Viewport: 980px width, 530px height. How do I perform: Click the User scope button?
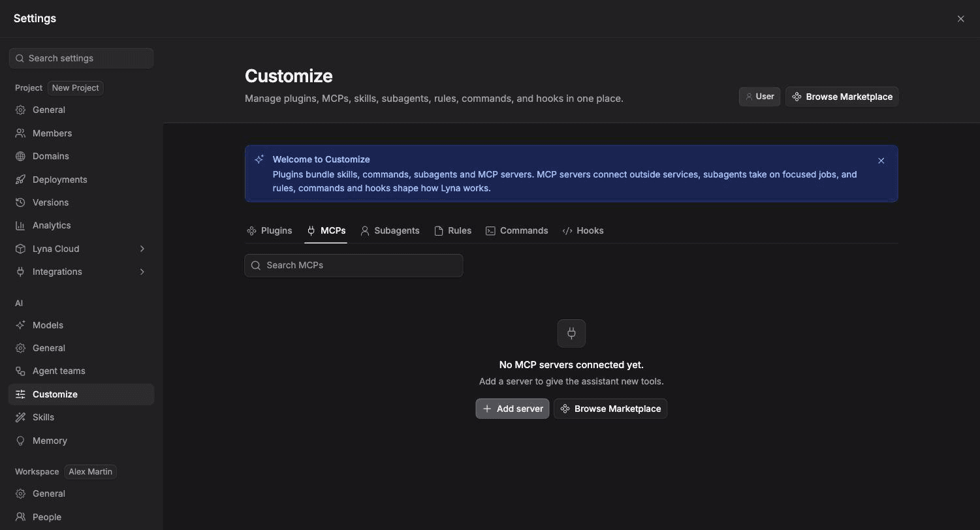click(759, 97)
